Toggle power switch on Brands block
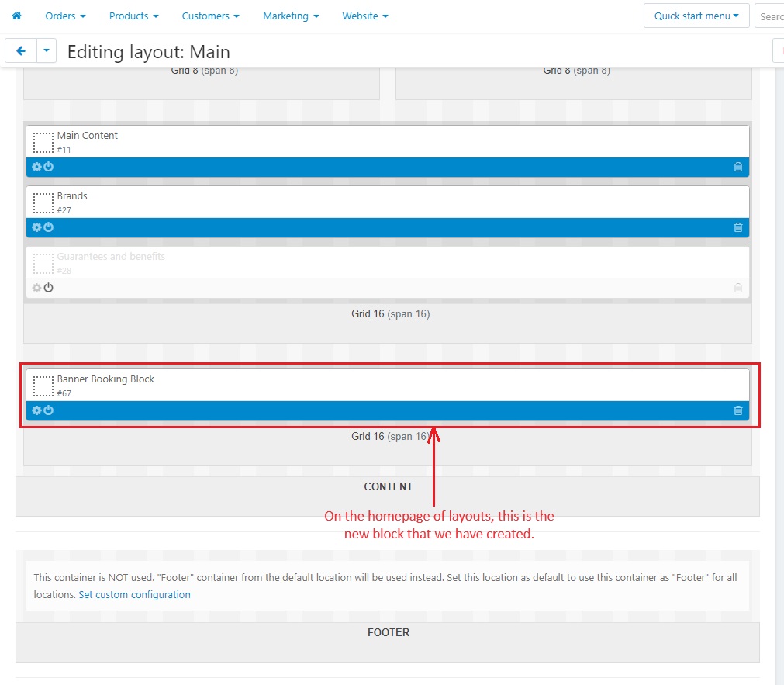The width and height of the screenshot is (784, 685). [49, 227]
